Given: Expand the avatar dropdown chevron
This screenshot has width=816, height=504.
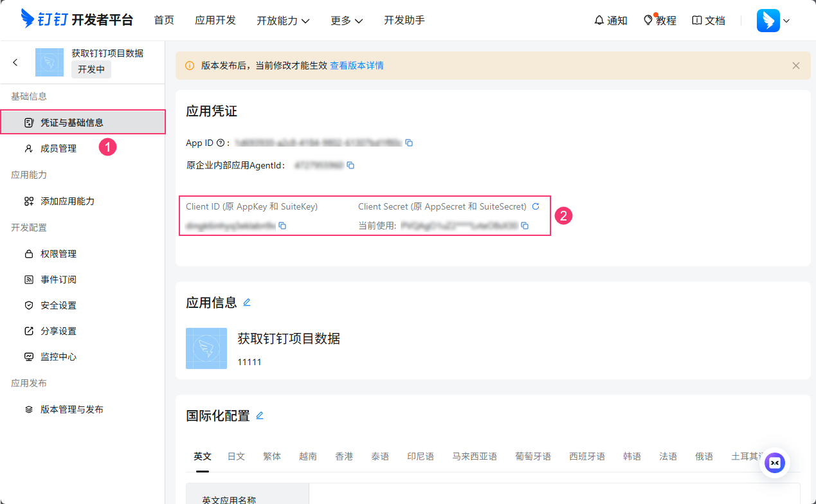Looking at the screenshot, I should click(786, 21).
